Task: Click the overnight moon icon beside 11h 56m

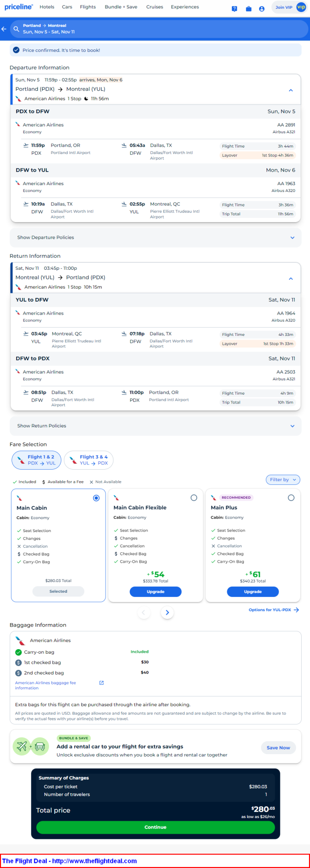Action: [86, 99]
